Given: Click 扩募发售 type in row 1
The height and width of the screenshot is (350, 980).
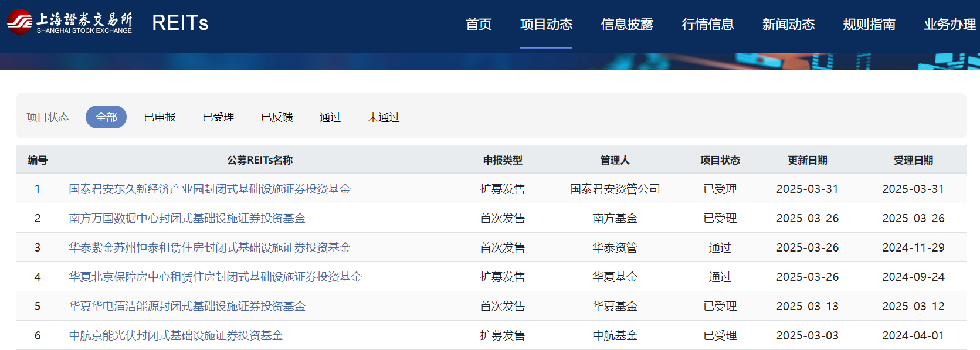Looking at the screenshot, I should 503,189.
